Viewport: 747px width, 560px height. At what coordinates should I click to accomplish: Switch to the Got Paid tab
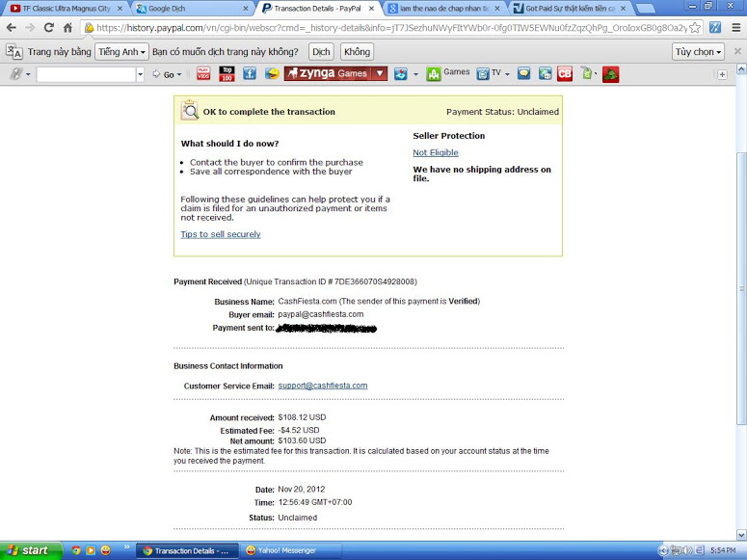tap(570, 9)
